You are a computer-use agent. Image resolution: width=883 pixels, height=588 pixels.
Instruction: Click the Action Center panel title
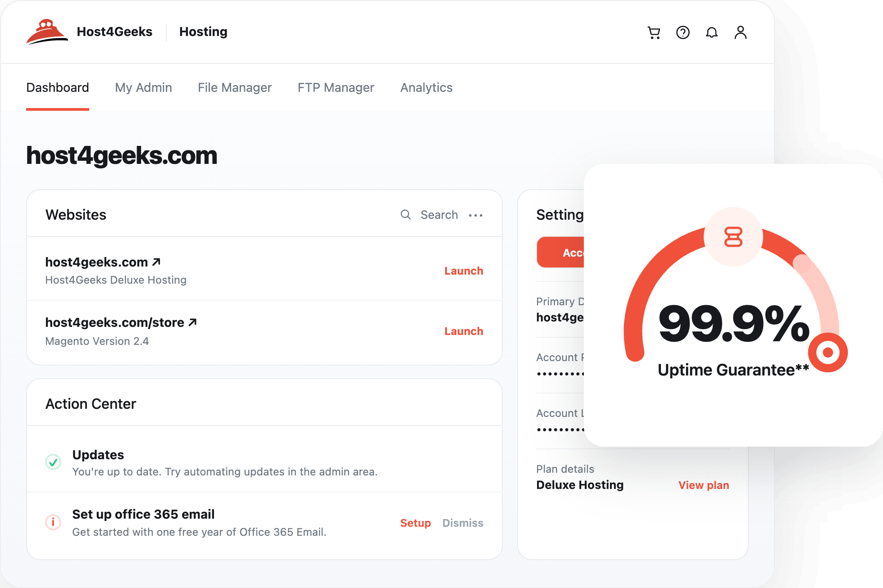click(91, 404)
